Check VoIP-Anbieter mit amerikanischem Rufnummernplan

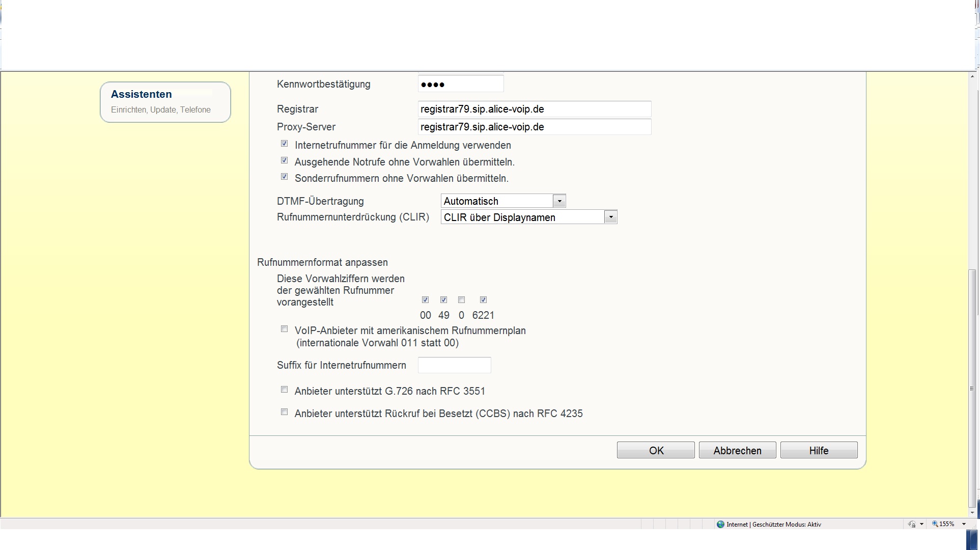tap(285, 329)
